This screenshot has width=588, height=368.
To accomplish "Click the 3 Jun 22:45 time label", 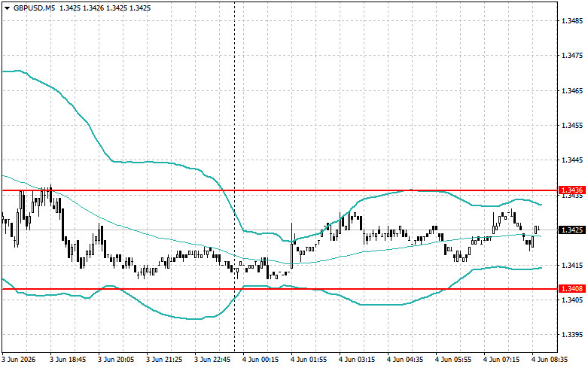I will [212, 360].
